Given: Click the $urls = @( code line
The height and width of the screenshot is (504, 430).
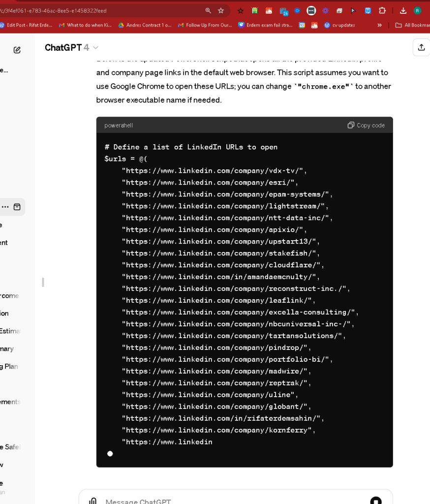Looking at the screenshot, I should tap(125, 159).
